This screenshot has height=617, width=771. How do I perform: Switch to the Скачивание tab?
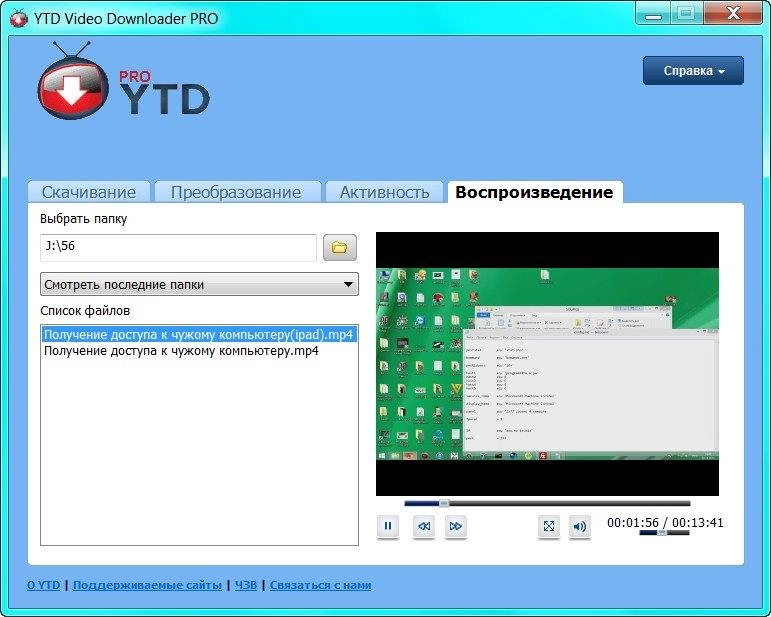[x=89, y=192]
